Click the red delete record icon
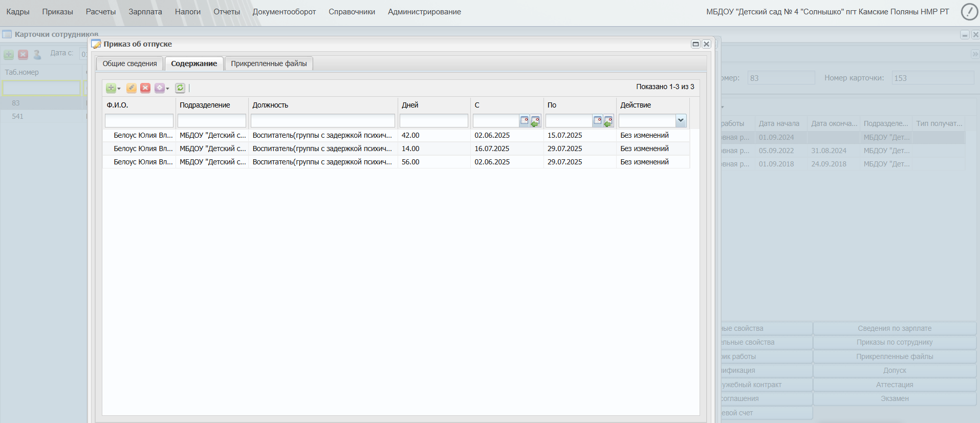This screenshot has height=423, width=980. tap(145, 88)
